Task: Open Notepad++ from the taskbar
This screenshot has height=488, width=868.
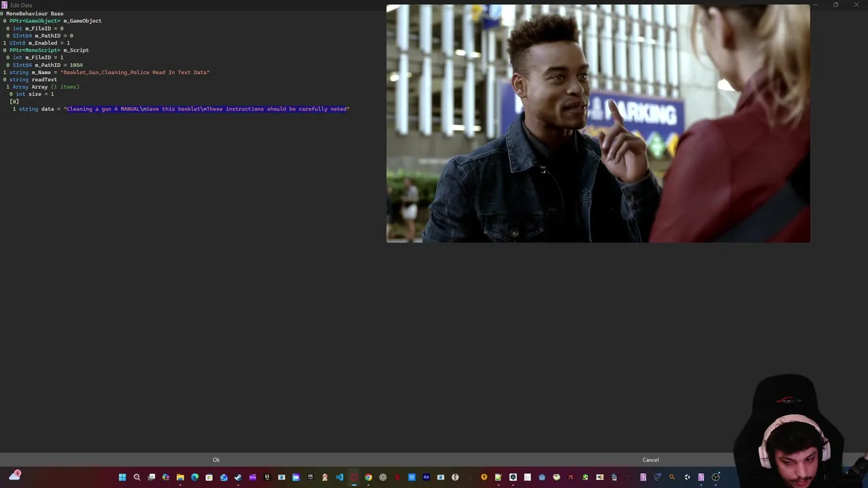Action: (498, 477)
